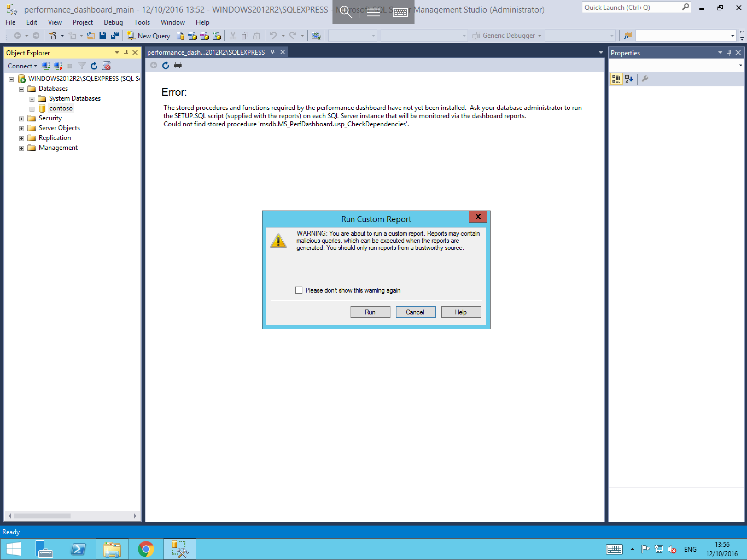The width and height of the screenshot is (747, 560).
Task: Open the document tabs list dropdown
Action: click(x=600, y=52)
